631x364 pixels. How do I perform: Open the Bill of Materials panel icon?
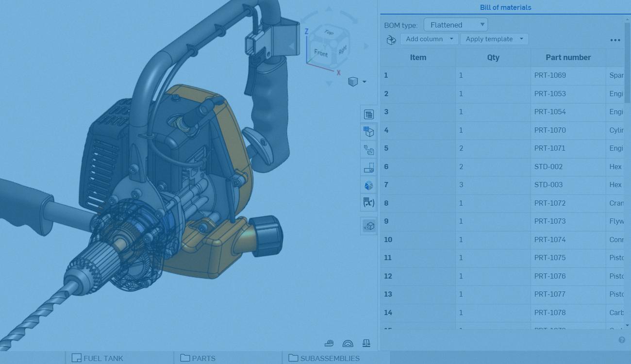tap(369, 114)
